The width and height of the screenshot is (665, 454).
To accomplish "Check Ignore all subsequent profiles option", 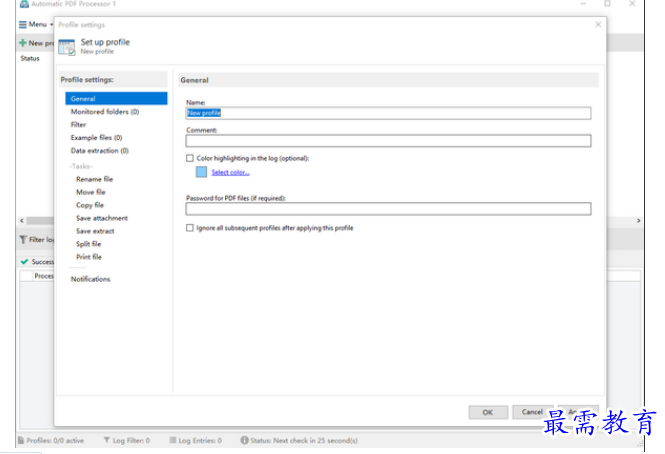I will (x=190, y=228).
